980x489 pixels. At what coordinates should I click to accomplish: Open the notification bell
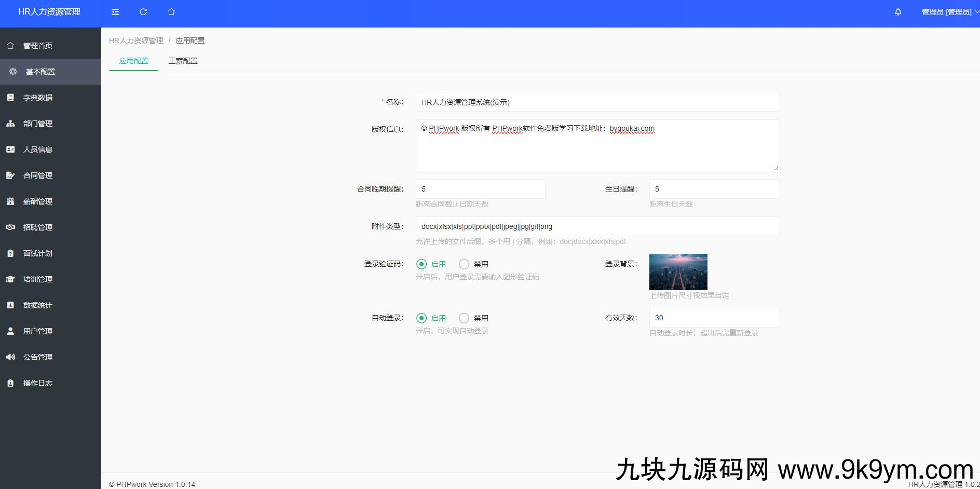click(898, 12)
